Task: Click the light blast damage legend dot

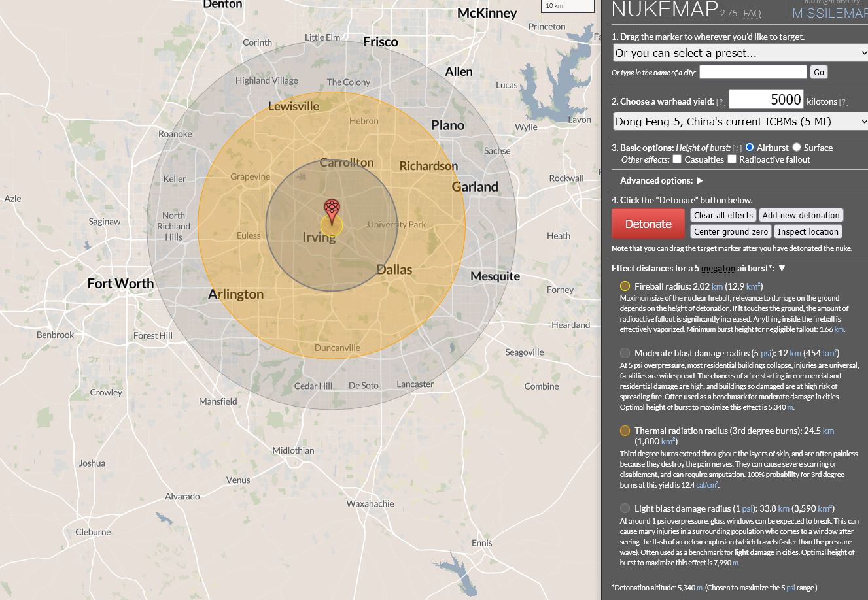Action: click(x=625, y=508)
